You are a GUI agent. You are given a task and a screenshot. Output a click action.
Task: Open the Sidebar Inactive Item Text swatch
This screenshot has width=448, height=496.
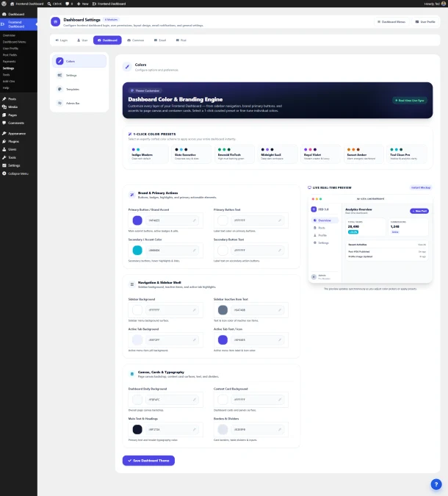tap(223, 310)
